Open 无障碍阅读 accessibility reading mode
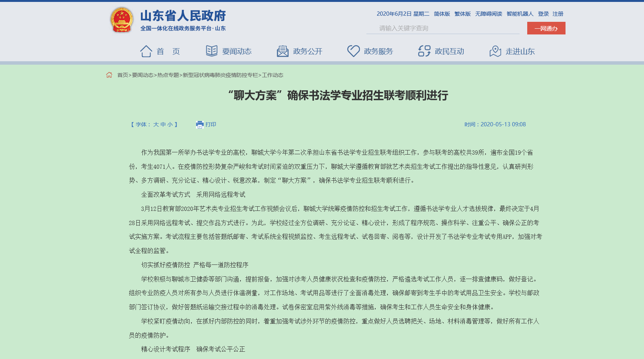Viewport: 644px width, 359px height. pyautogui.click(x=489, y=14)
